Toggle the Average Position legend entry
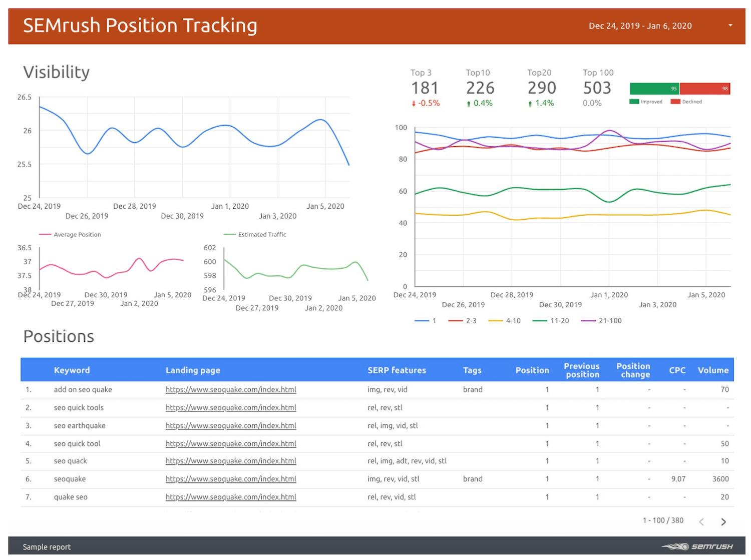 pos(70,234)
